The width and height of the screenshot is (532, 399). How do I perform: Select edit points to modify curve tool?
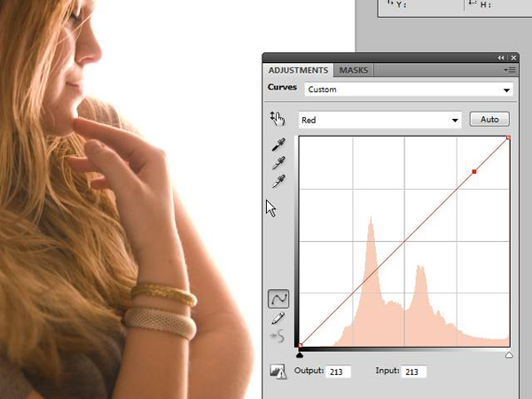278,300
